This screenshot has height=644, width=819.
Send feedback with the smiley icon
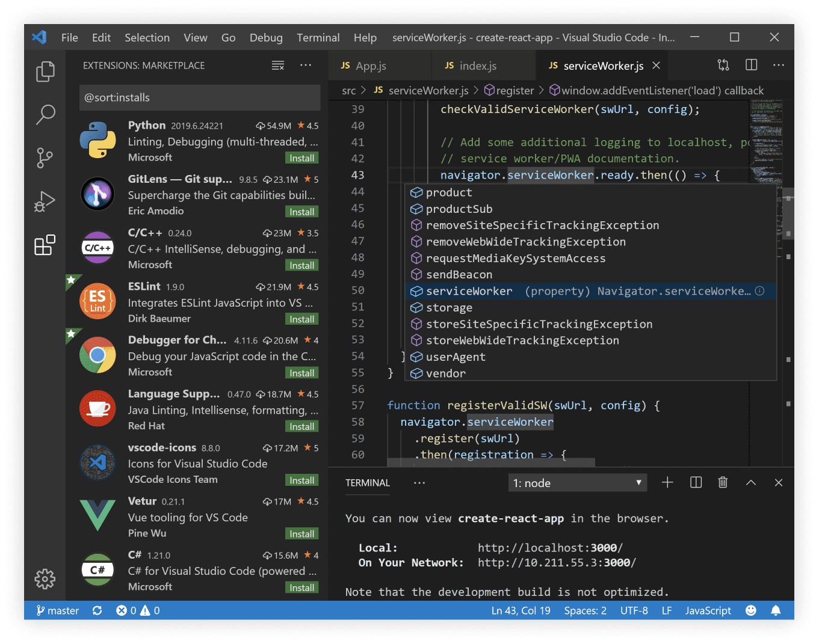tap(751, 610)
